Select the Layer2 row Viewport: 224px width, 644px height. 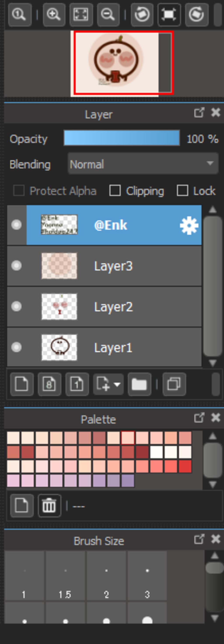coord(104,307)
